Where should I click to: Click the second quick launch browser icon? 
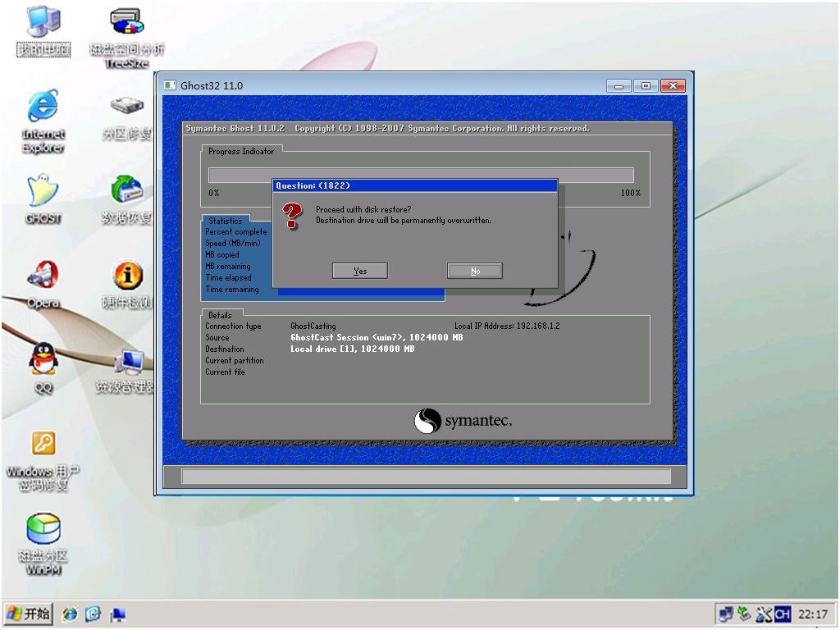pyautogui.click(x=94, y=614)
